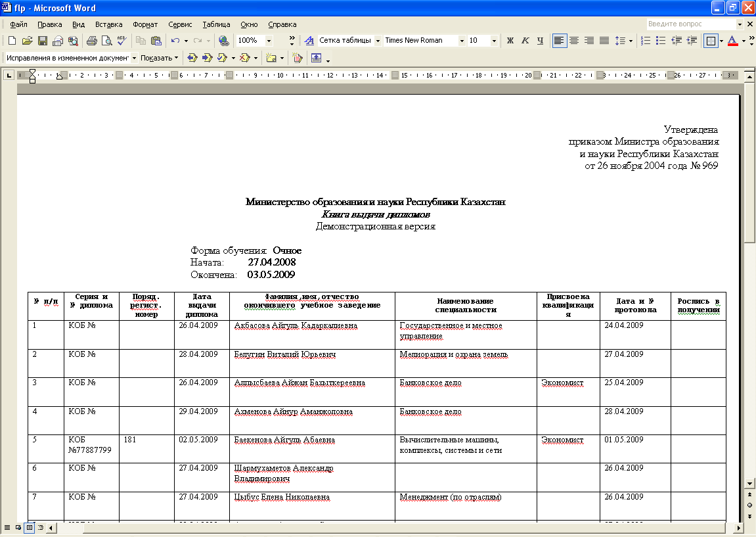This screenshot has width=756, height=537.
Task: Expand the font size dropdown
Action: point(494,41)
